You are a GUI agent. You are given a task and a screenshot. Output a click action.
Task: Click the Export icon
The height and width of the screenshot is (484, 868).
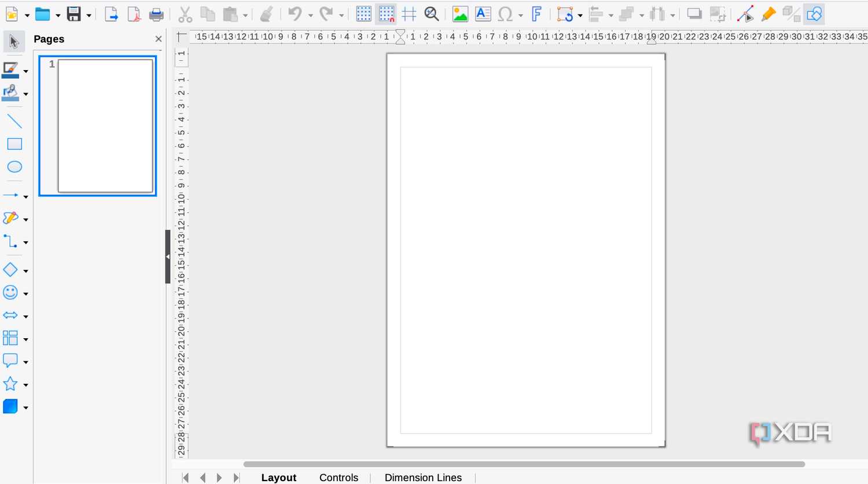coord(111,14)
